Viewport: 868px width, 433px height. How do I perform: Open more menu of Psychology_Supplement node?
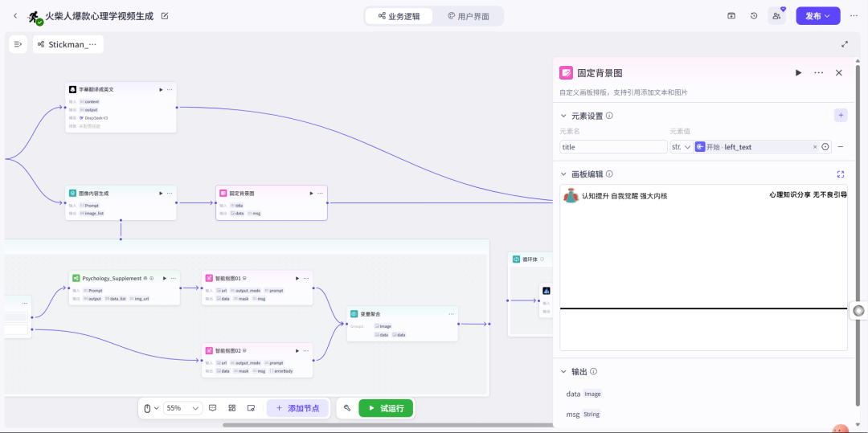click(174, 278)
